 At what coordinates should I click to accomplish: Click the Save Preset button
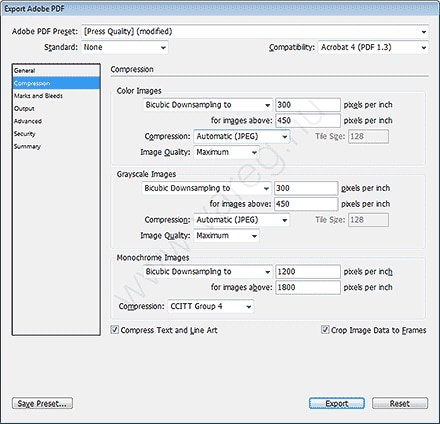42,403
